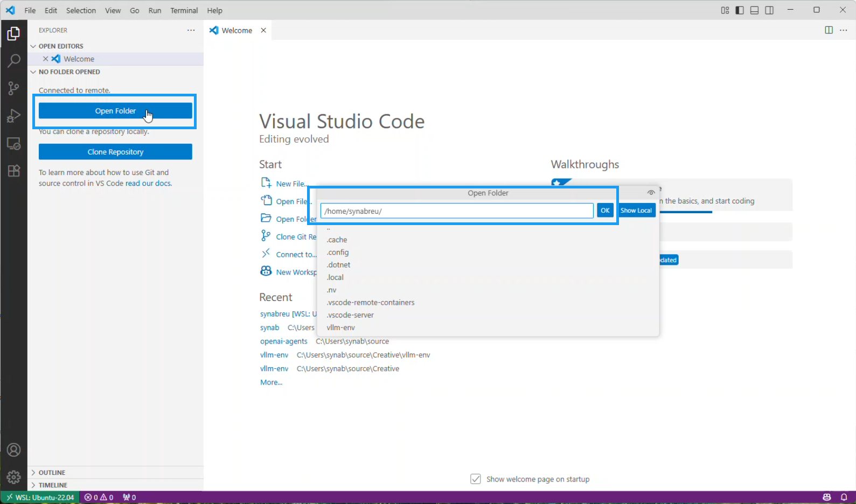Image resolution: width=856 pixels, height=504 pixels.
Task: Toggle Show welcome page on startup checkbox
Action: [476, 479]
